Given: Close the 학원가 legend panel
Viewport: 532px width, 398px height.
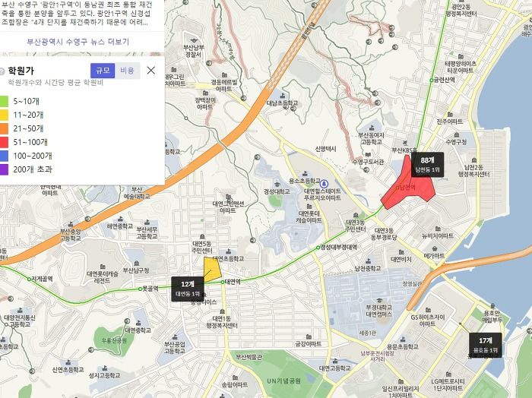Looking at the screenshot, I should pos(151,70).
